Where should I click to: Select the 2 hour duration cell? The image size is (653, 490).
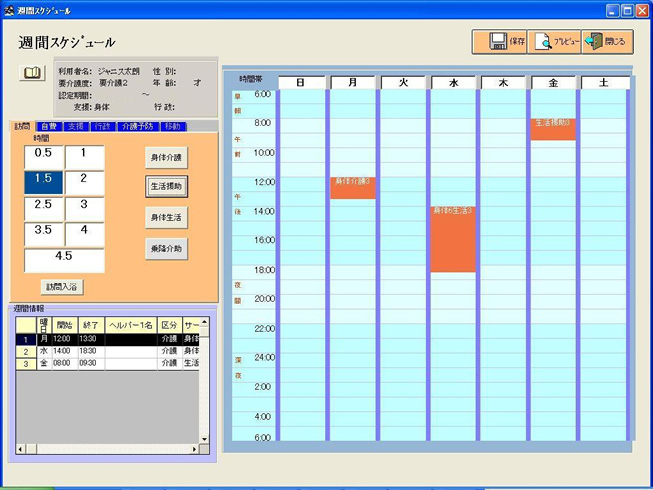point(84,181)
